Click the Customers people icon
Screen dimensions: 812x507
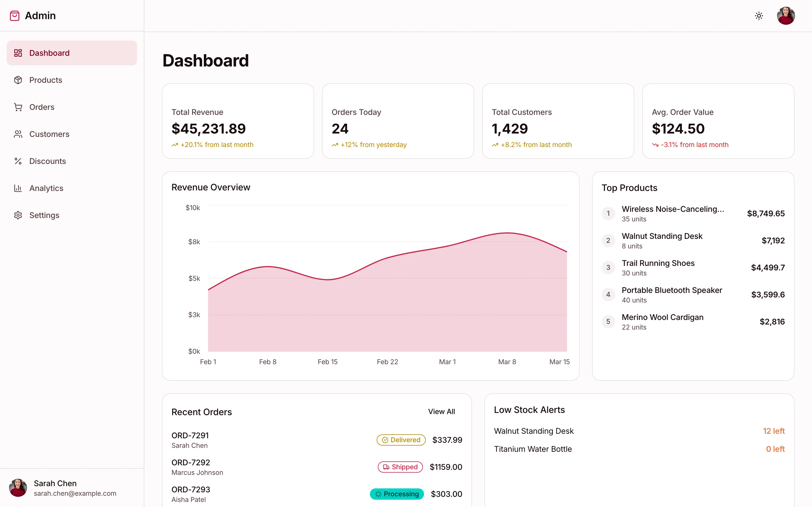point(18,134)
